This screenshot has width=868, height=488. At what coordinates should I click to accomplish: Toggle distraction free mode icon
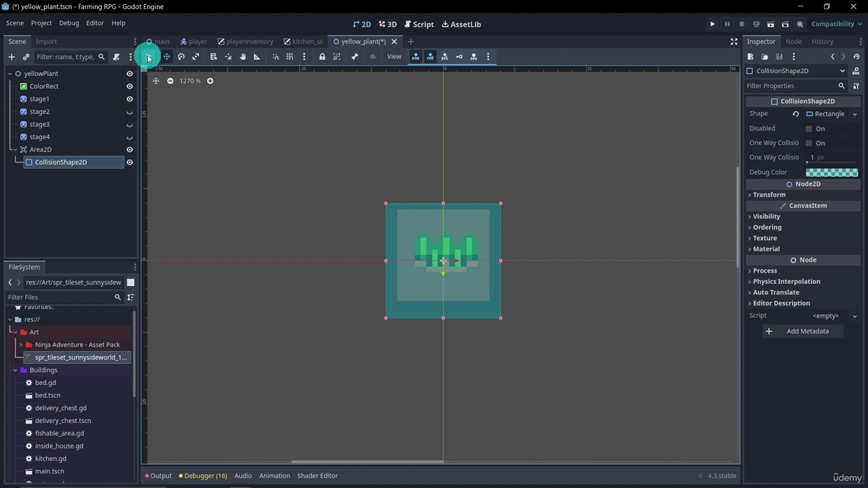coord(734,42)
